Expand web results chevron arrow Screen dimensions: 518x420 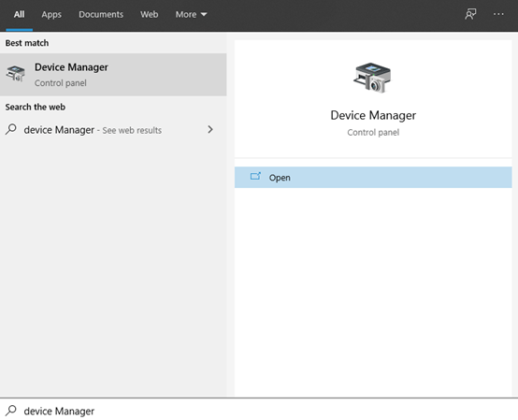pyautogui.click(x=210, y=129)
